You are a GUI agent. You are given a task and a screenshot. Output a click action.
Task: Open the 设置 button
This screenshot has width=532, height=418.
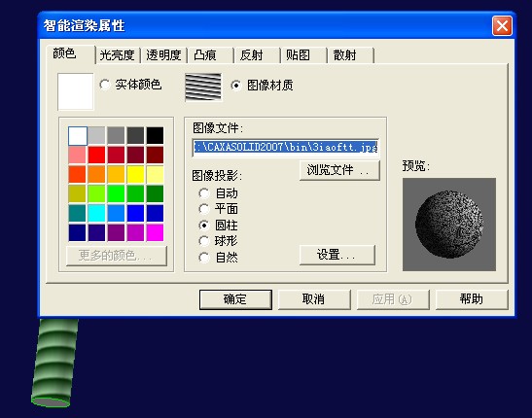coord(337,255)
